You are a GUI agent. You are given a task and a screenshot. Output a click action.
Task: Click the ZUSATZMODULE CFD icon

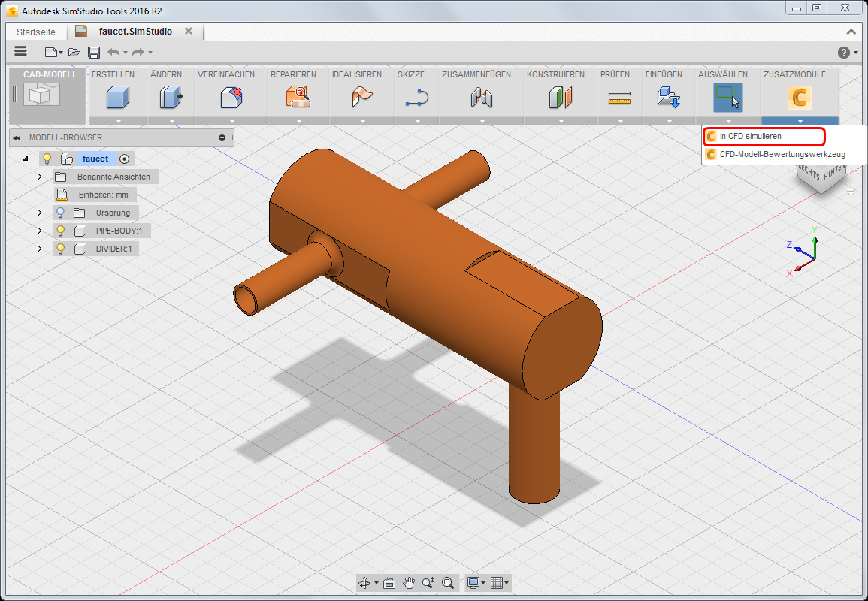tap(800, 98)
